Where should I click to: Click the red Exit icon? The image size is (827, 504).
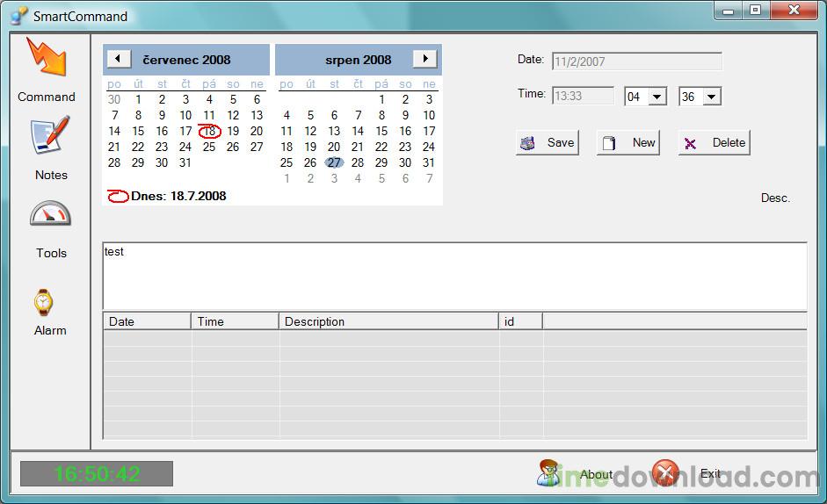coord(666,473)
